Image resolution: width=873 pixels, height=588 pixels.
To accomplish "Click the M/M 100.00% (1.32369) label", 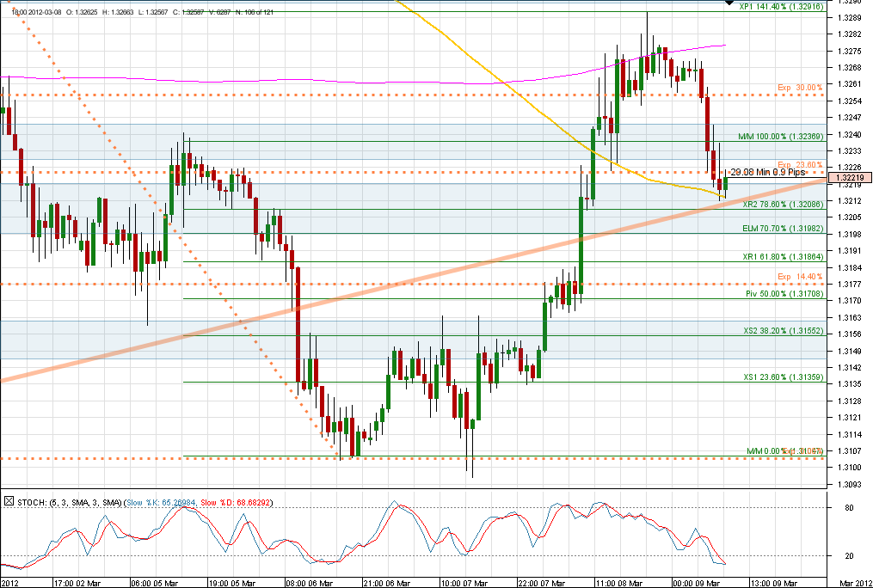I will [781, 137].
